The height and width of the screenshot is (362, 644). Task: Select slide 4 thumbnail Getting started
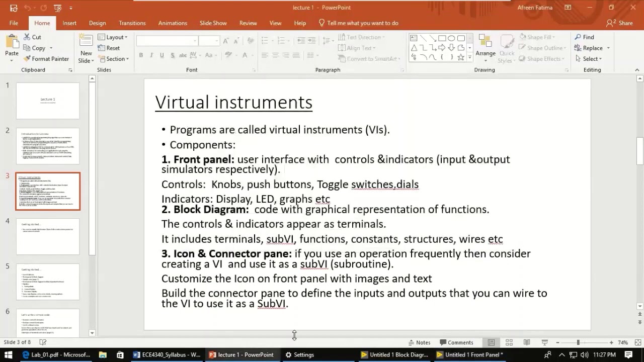tap(48, 237)
